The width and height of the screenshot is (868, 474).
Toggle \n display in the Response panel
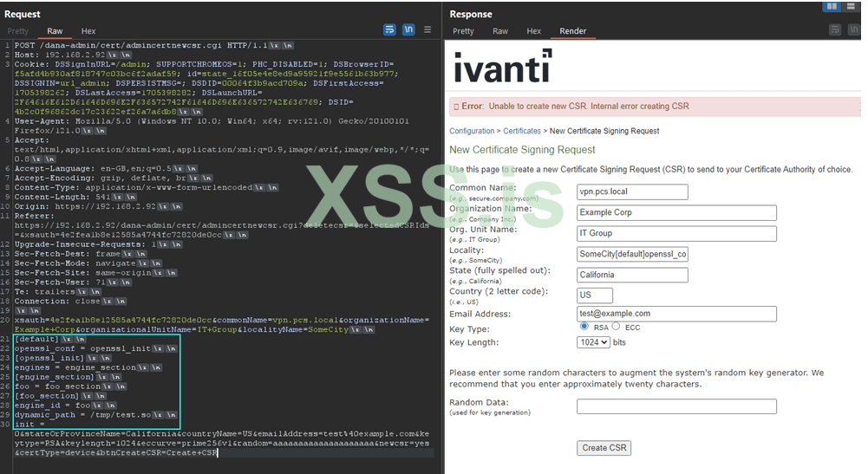tap(854, 29)
